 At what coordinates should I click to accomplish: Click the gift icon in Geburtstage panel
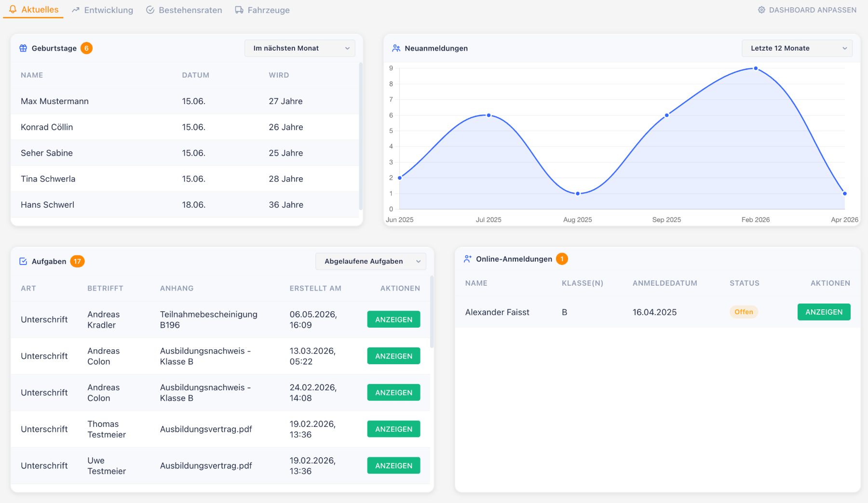click(23, 48)
